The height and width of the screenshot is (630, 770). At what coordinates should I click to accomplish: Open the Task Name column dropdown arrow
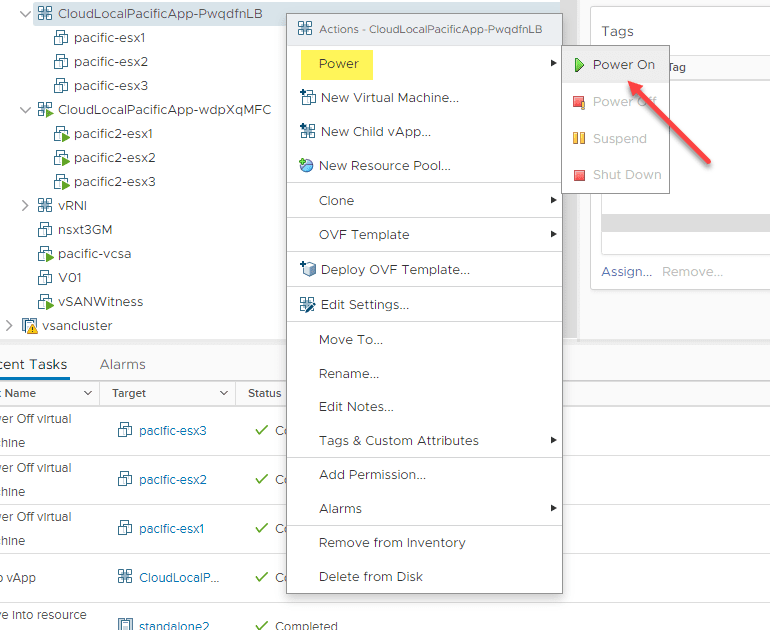88,394
